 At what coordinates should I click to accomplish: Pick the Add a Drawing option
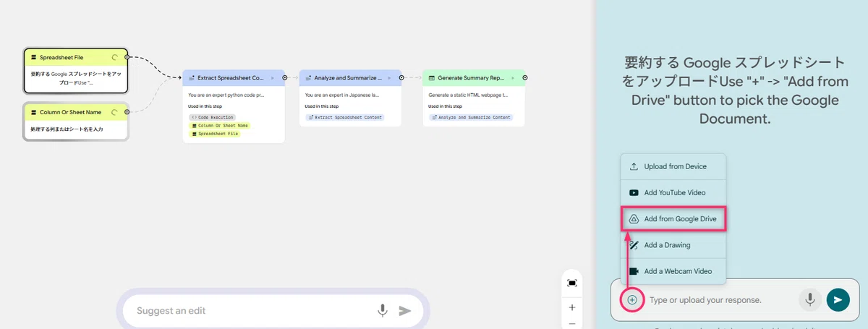pos(673,245)
